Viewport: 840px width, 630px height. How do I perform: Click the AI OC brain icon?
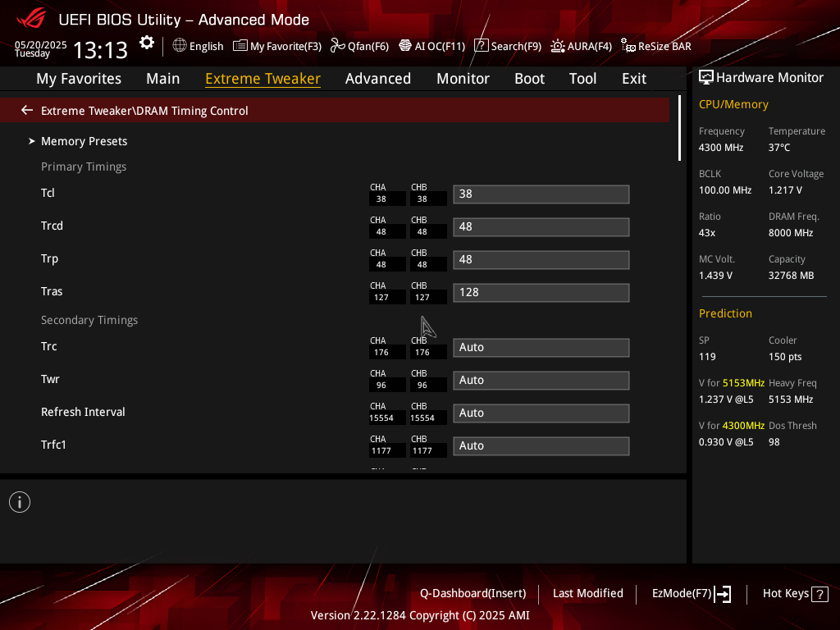[x=405, y=46]
